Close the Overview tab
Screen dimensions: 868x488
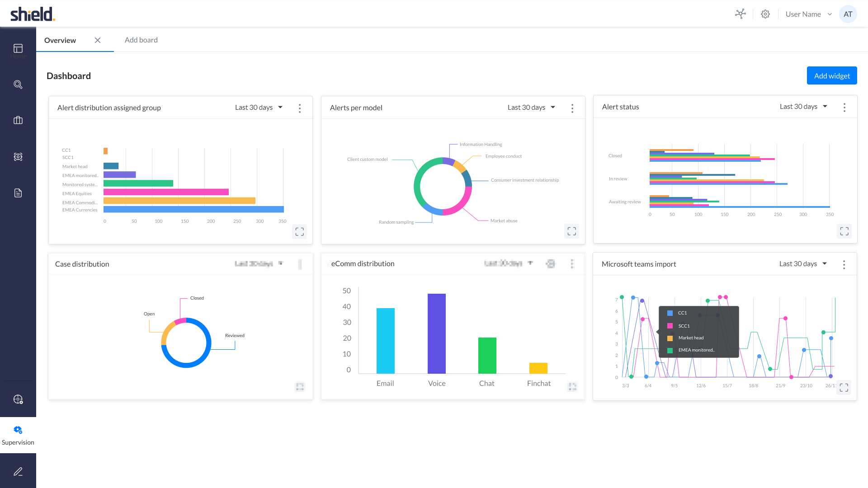(98, 40)
